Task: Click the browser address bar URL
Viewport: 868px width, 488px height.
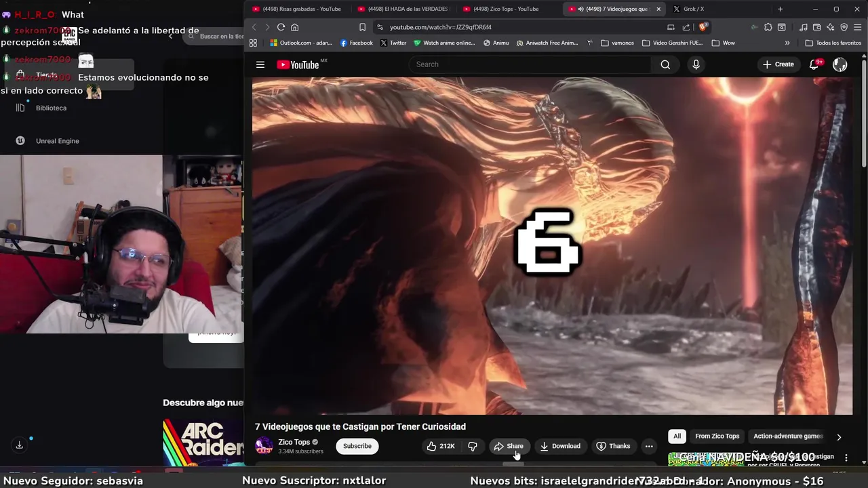Action: click(441, 27)
